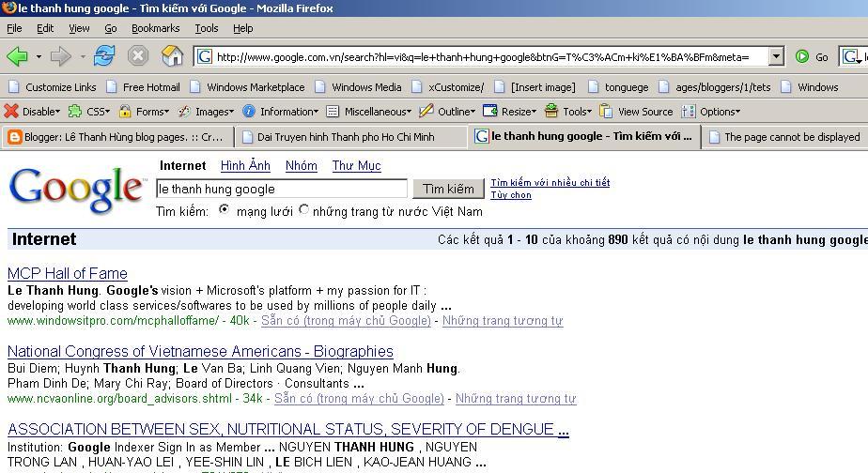This screenshot has width=868, height=473.
Task: Open National Congress of Vietnamese Americans link
Action: (x=200, y=351)
